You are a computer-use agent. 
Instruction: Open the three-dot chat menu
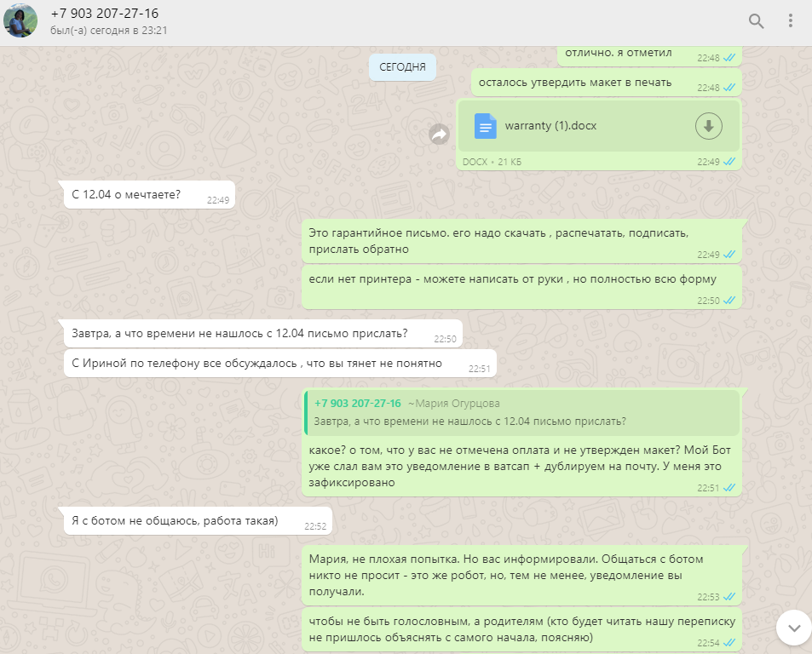point(790,20)
